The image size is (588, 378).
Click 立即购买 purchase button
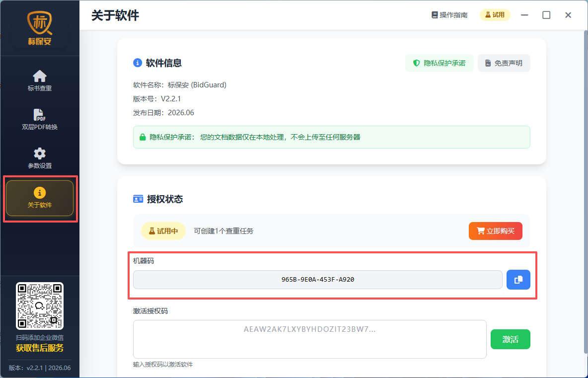coord(495,231)
